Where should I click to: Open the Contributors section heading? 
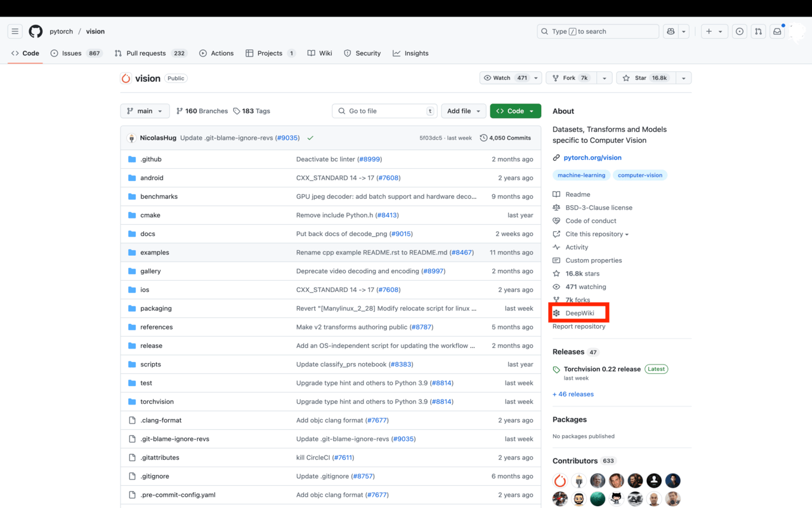pos(575,461)
